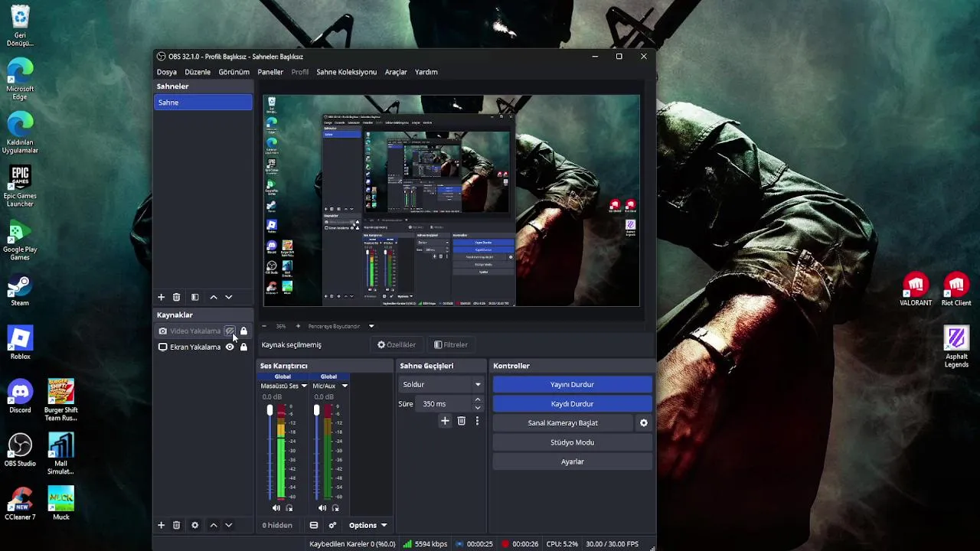The height and width of the screenshot is (551, 980).
Task: Open preview scaling dropdown arrow
Action: tap(371, 326)
